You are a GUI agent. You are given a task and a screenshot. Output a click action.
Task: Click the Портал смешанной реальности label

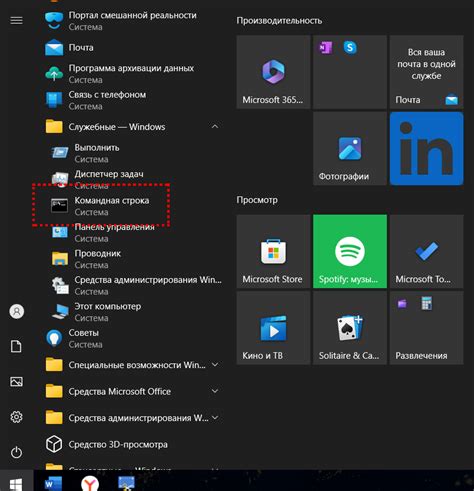pyautogui.click(x=133, y=15)
